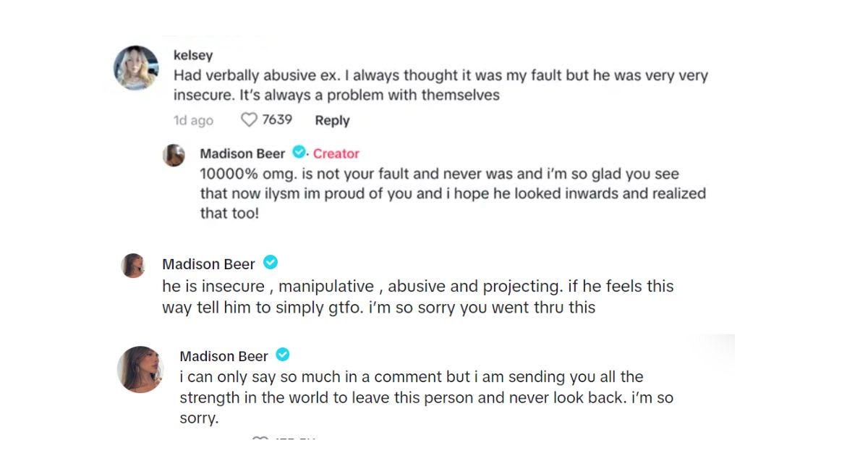The width and height of the screenshot is (868, 456).
Task: Click the "sending you all the strength" comment text
Action: pyautogui.click(x=427, y=397)
